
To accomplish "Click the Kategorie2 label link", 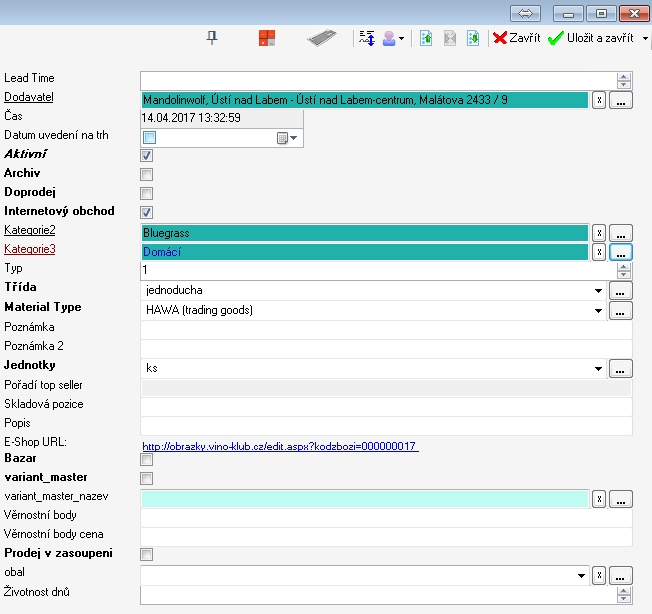I will coord(30,230).
